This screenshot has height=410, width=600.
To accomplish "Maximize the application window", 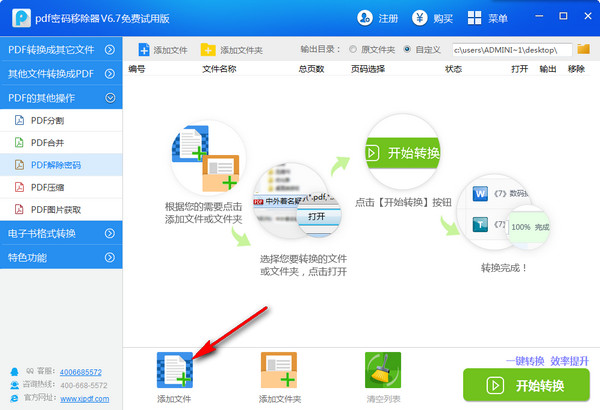I will pos(563,16).
